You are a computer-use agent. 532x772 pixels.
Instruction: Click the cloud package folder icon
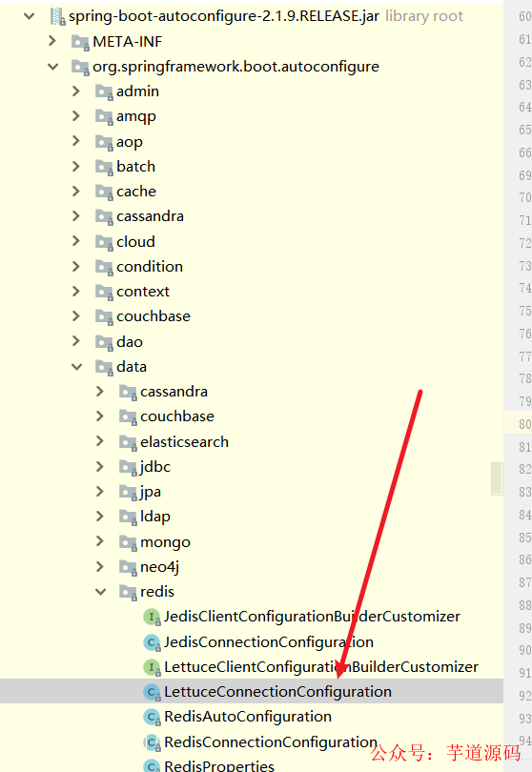[104, 242]
